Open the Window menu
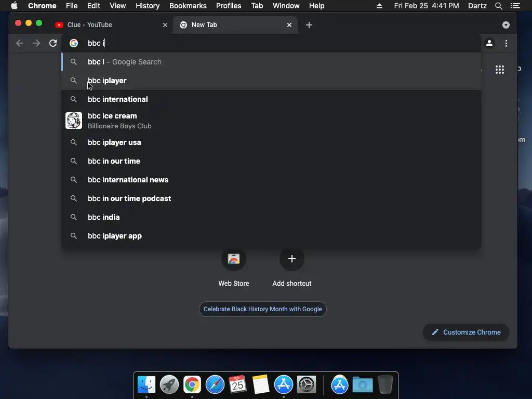The image size is (532, 399). click(286, 6)
